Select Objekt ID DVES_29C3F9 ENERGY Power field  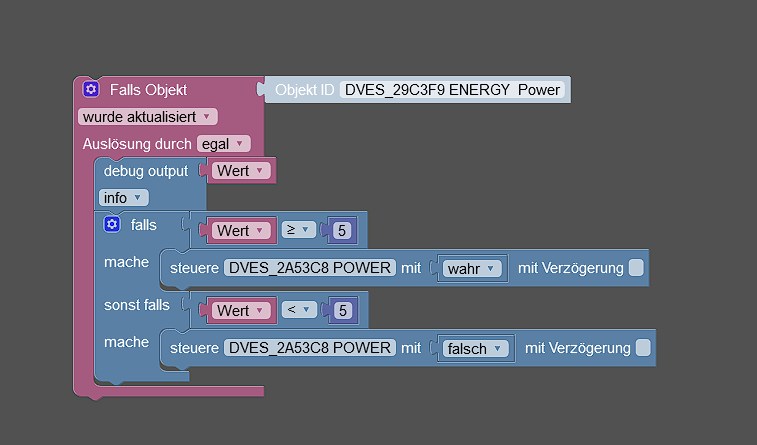[452, 90]
